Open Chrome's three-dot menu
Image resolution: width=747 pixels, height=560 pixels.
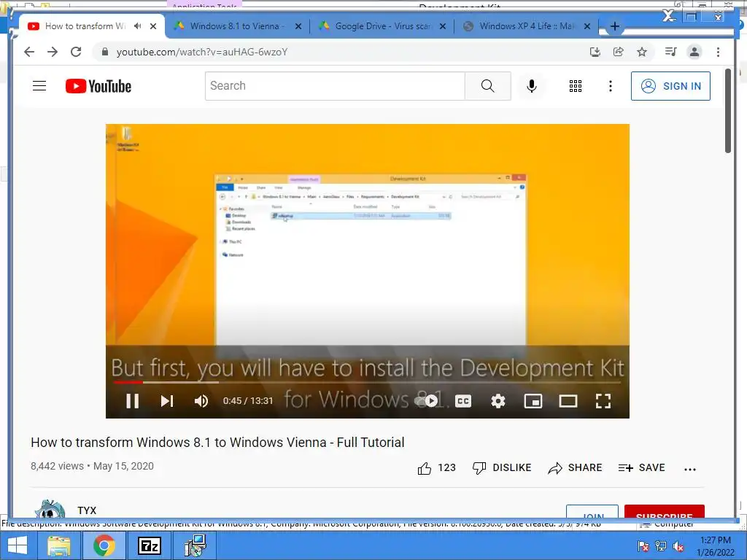718,52
